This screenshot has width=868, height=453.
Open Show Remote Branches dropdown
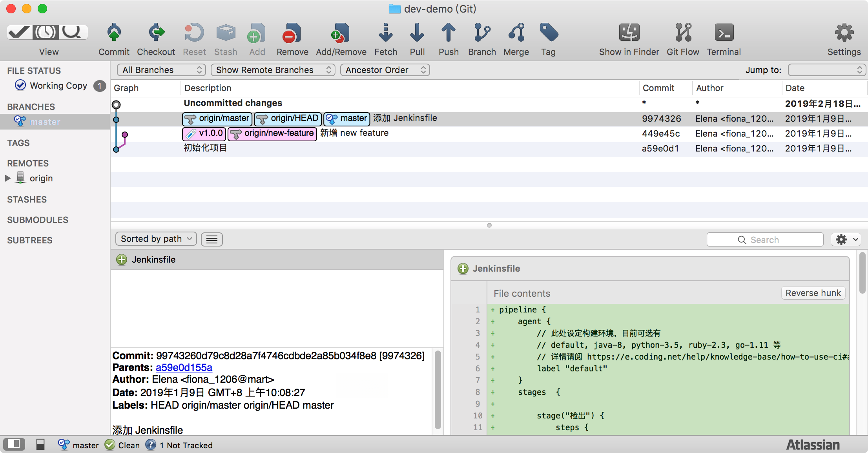(x=273, y=70)
